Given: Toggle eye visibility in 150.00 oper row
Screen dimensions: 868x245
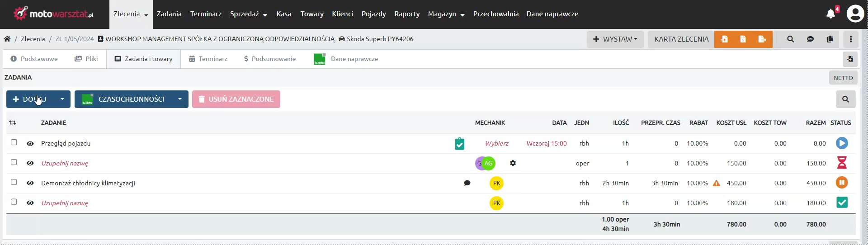Looking at the screenshot, I should 30,164.
